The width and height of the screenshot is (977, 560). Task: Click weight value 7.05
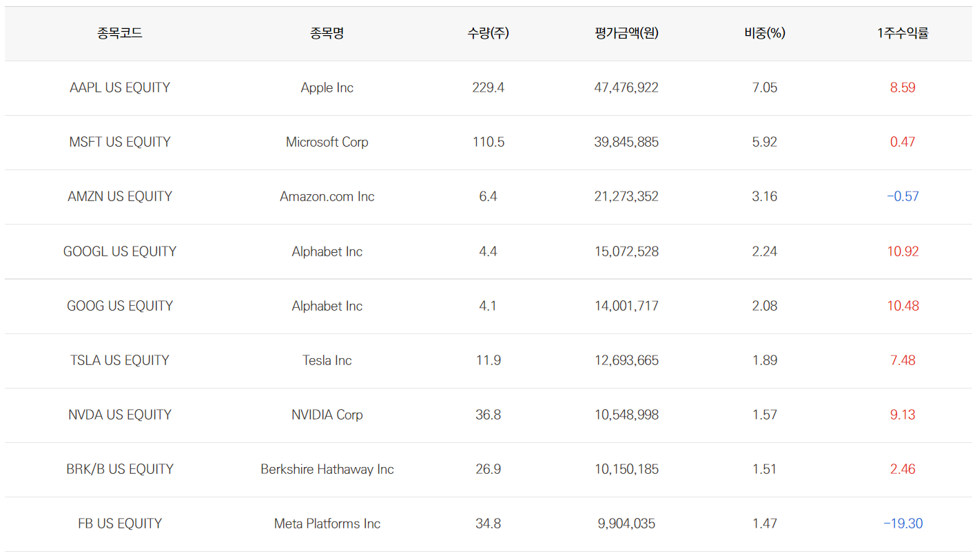pyautogui.click(x=765, y=87)
